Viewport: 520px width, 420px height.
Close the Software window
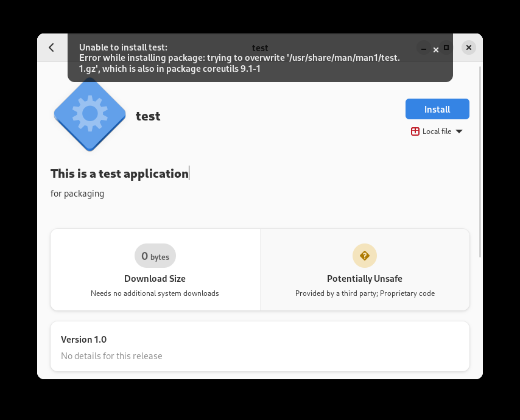pos(468,47)
